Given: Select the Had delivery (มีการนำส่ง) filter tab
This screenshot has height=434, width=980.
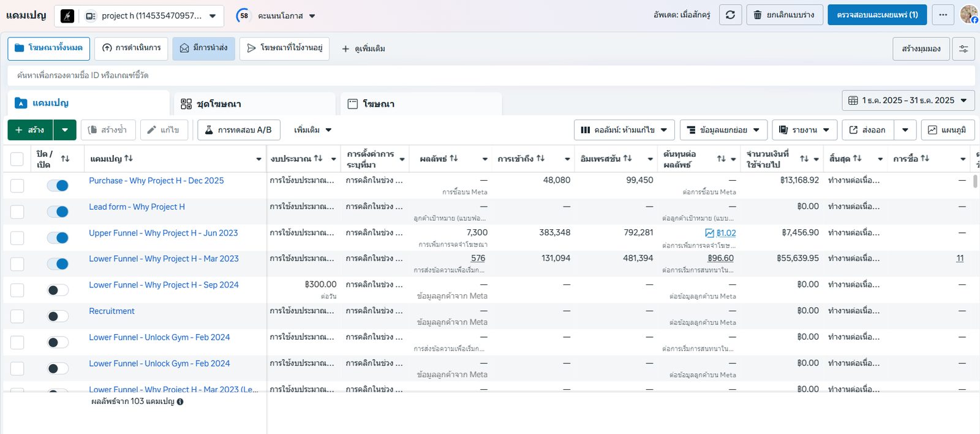Looking at the screenshot, I should 203,48.
